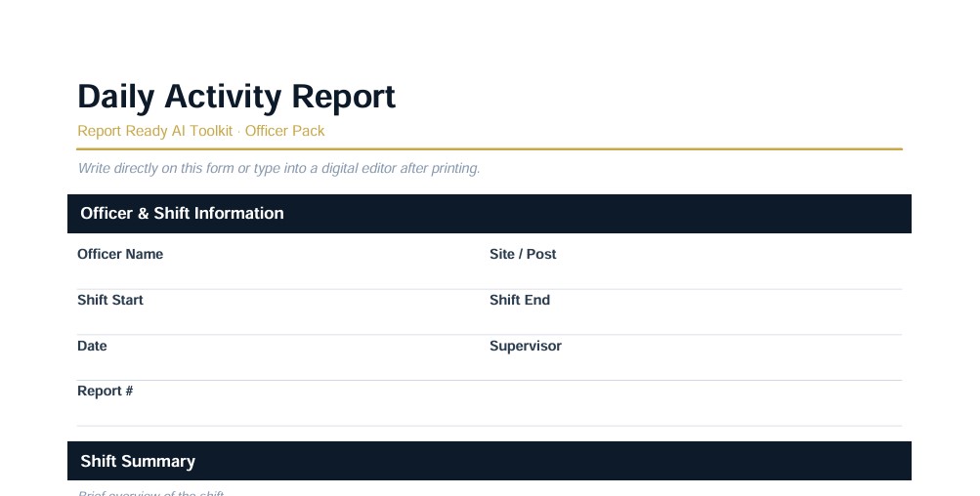Select the Officer & Shift Information header
Viewport: 980px width, 496px height.
click(490, 214)
